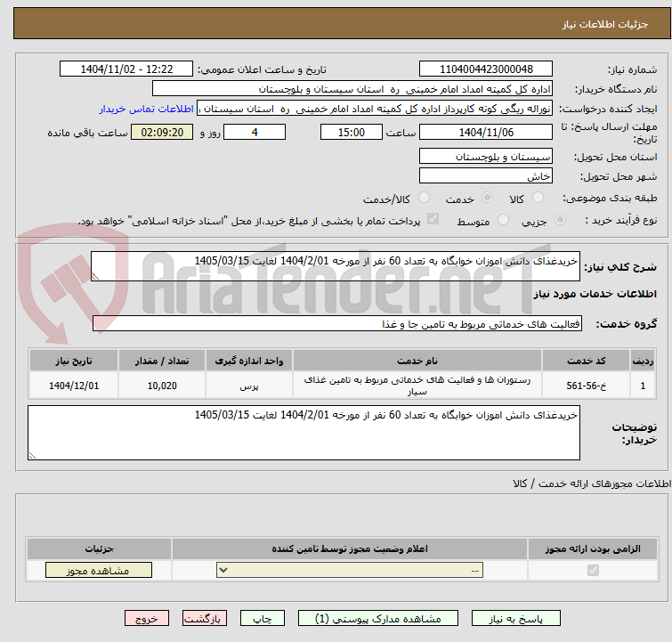Screen dimensions: 672x642
Task: Click the نام دستگاه خریدار field
Action: (352, 89)
